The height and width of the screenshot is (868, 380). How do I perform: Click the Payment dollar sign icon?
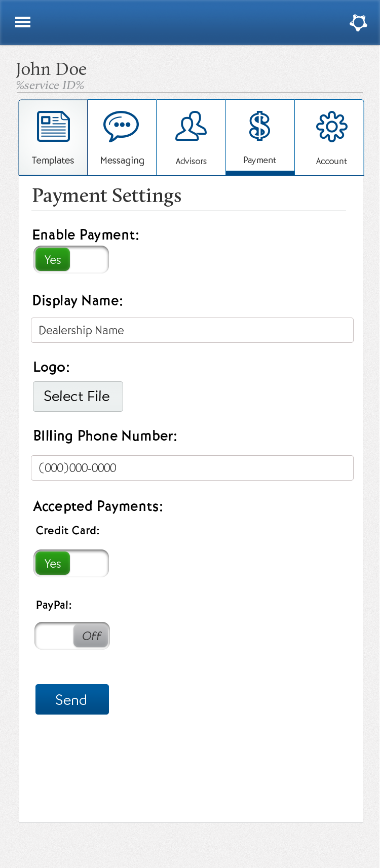(259, 127)
